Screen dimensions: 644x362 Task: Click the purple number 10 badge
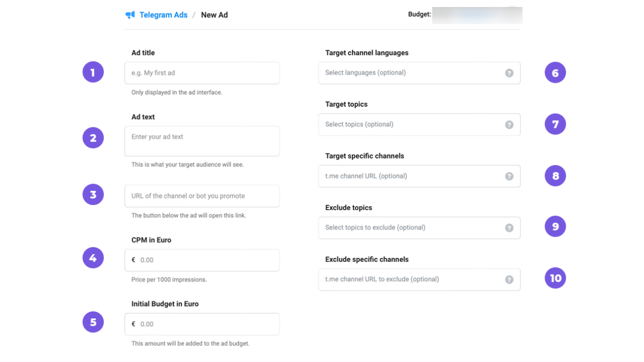(x=555, y=278)
